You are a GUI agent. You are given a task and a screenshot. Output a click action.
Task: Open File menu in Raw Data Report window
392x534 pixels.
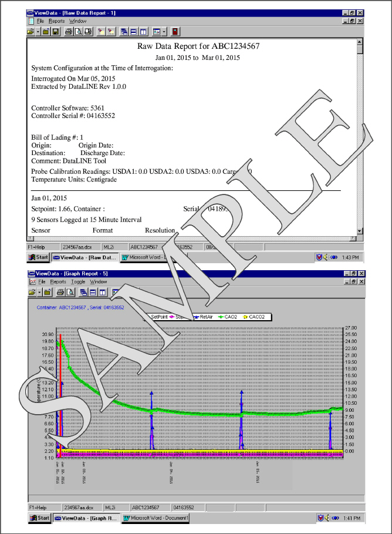(x=40, y=21)
